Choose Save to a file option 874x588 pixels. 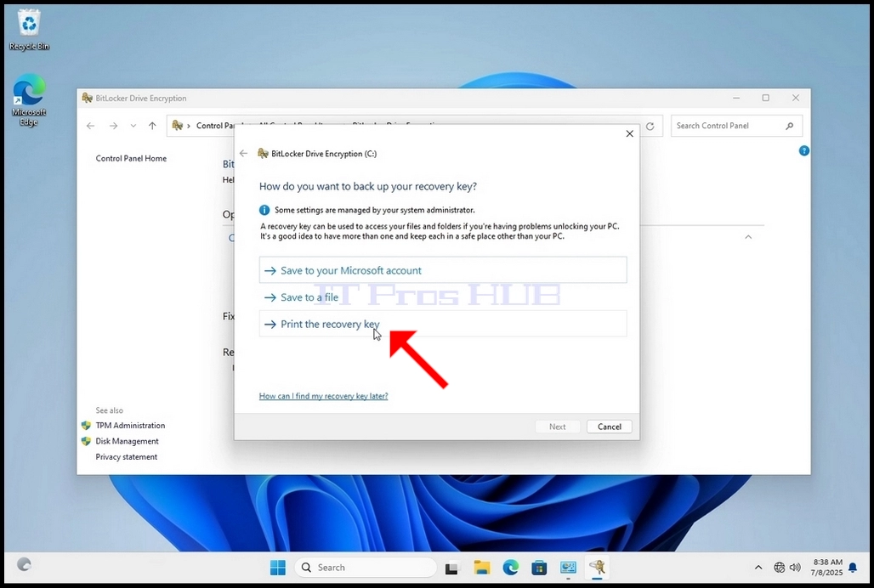point(443,297)
